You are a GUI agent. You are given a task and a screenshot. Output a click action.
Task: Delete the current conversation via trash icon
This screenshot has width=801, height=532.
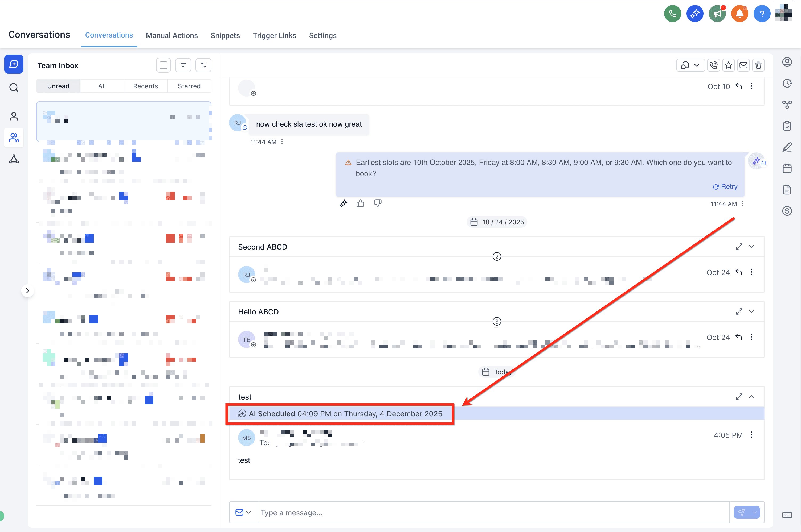pyautogui.click(x=758, y=65)
